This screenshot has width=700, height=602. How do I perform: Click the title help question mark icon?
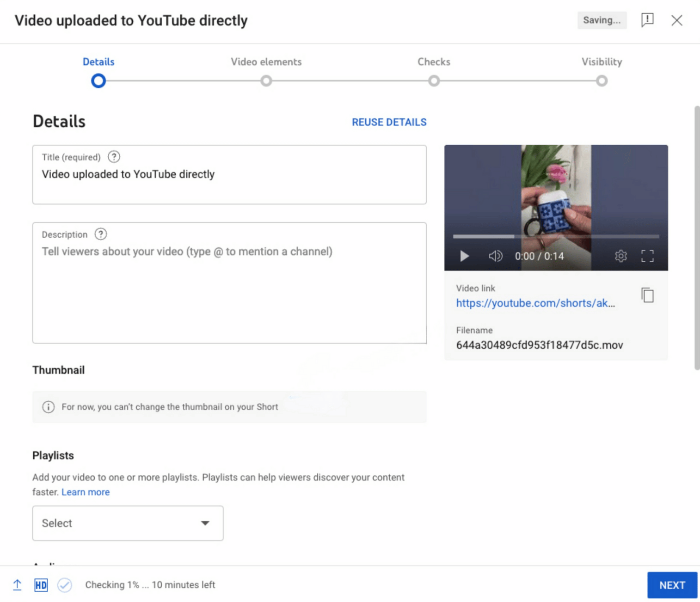tap(114, 157)
